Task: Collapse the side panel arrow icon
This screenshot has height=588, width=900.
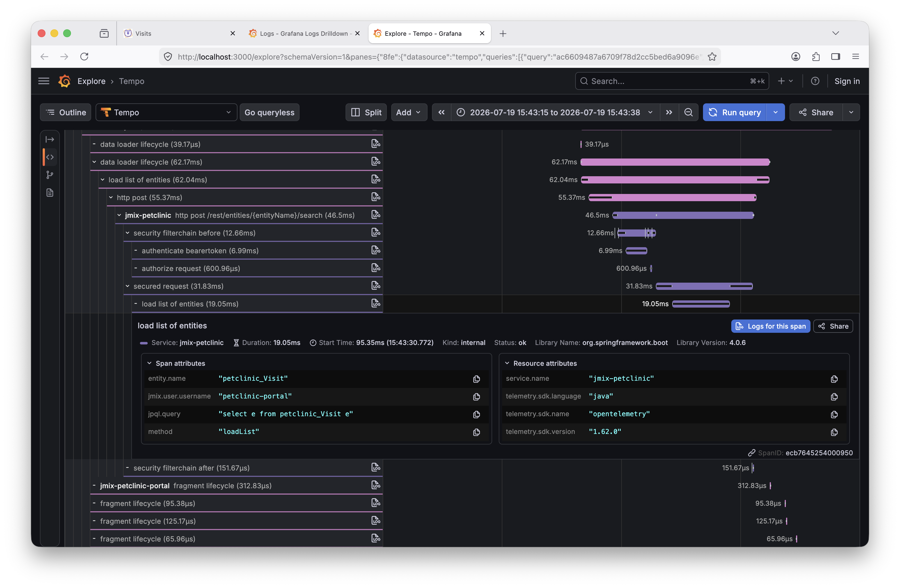Action: 50,139
